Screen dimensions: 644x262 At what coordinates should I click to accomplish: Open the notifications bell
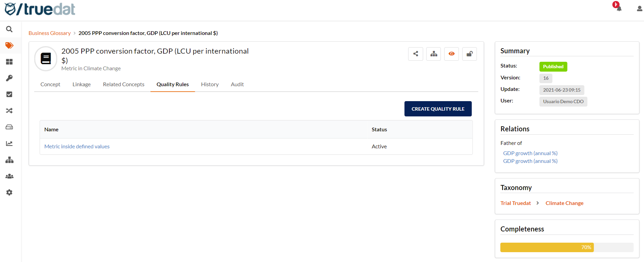618,8
